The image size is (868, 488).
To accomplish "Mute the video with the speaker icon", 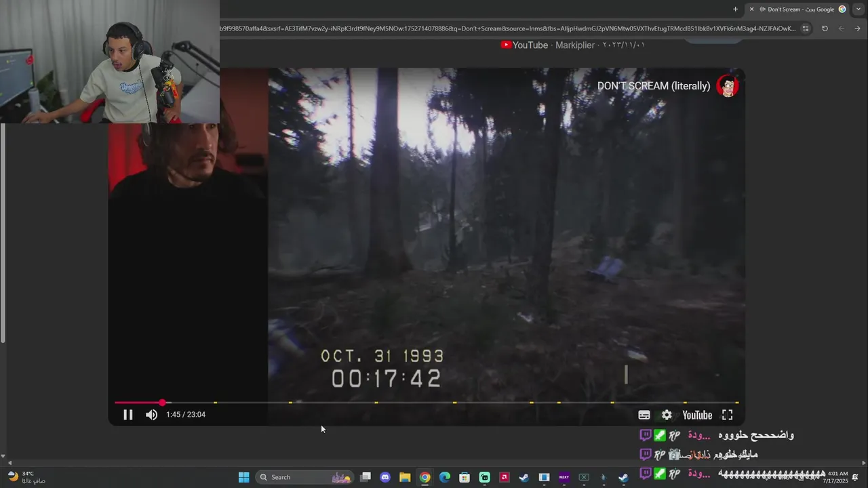I will click(151, 415).
